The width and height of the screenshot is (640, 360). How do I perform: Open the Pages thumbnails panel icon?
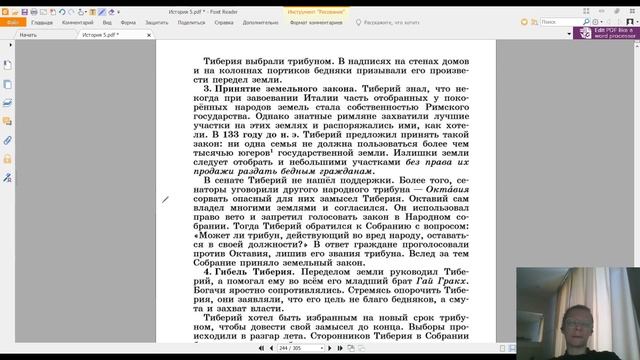7,84
